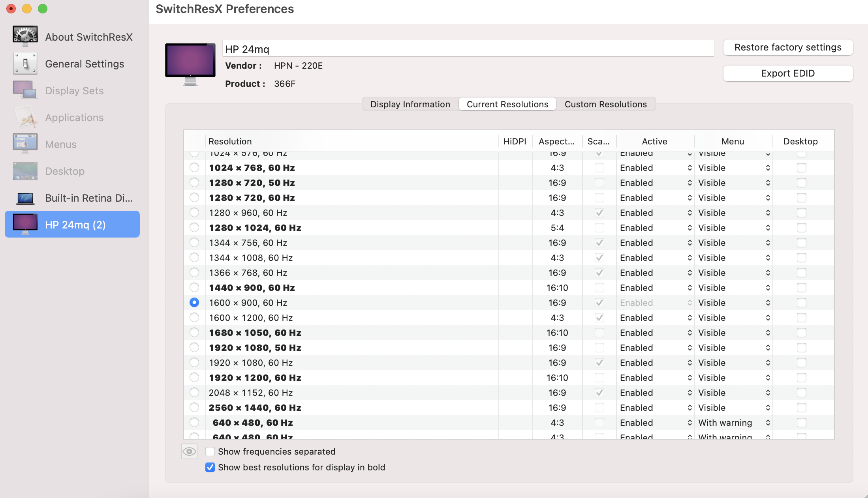Toggle scaled checkbox for 1280 × 960 row
This screenshot has height=498, width=868.
pos(599,213)
